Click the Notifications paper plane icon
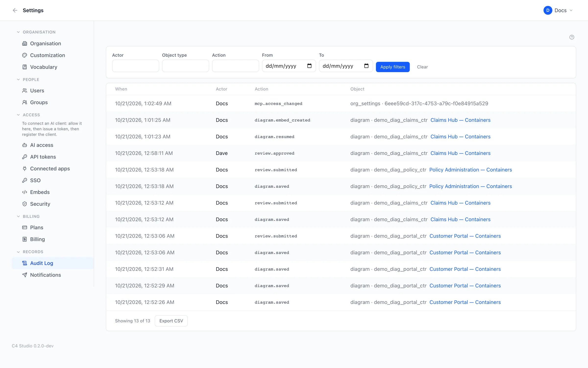Image resolution: width=588 pixels, height=368 pixels. coord(24,275)
